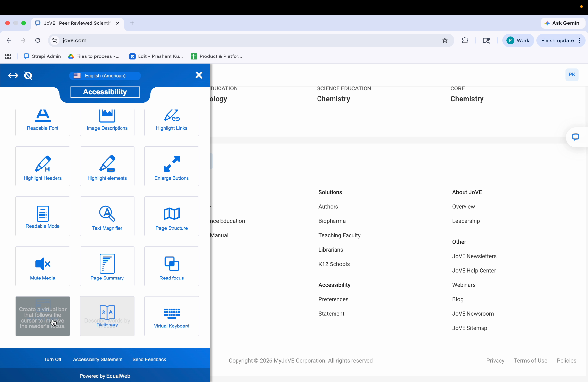Image resolution: width=588 pixels, height=382 pixels.
Task: Open the bookmarks apps grid icon
Action: pyautogui.click(x=8, y=56)
